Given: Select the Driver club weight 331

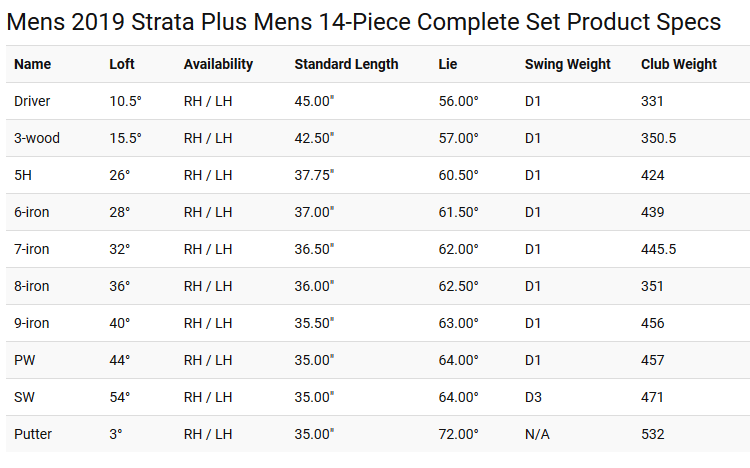Looking at the screenshot, I should point(652,101).
